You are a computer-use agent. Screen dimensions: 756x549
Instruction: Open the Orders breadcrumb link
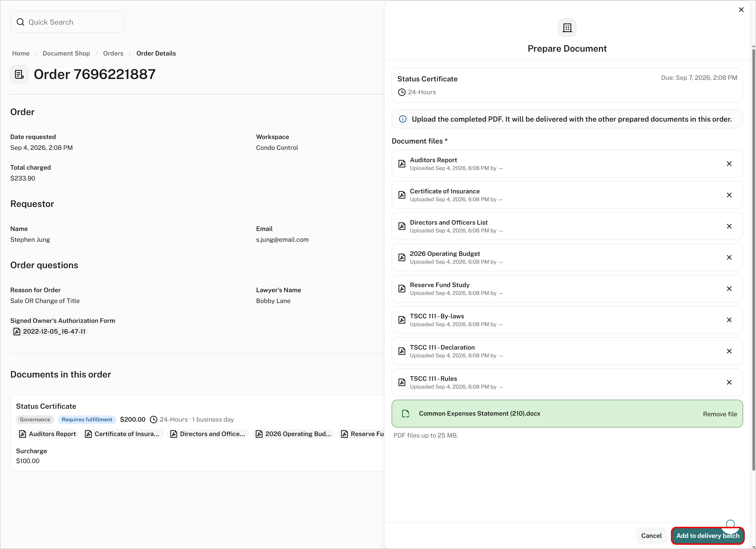[113, 53]
